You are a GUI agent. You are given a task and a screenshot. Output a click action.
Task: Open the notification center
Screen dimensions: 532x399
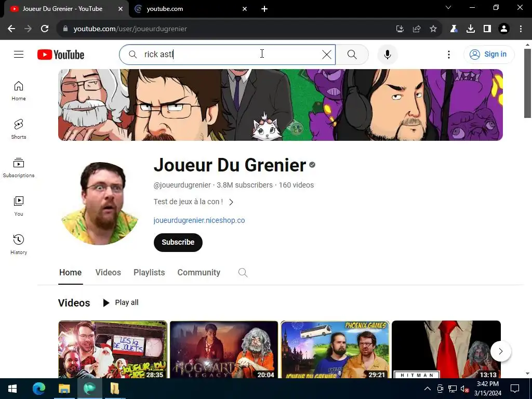point(515,389)
